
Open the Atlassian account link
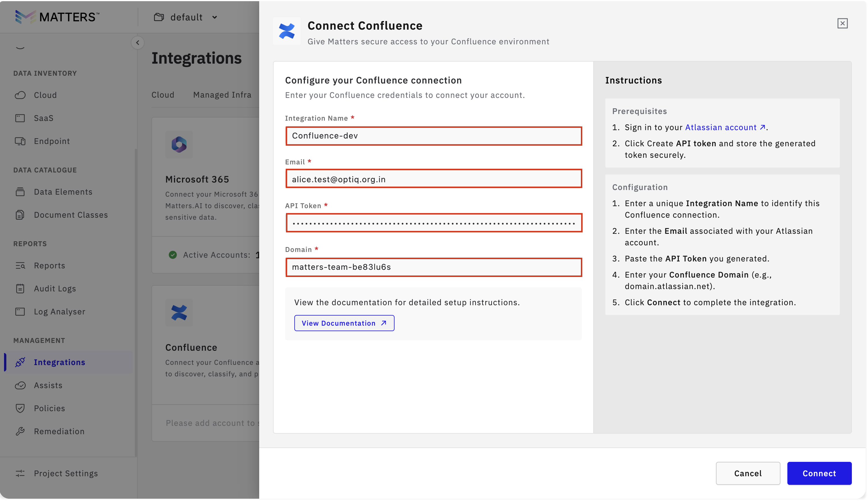click(725, 127)
